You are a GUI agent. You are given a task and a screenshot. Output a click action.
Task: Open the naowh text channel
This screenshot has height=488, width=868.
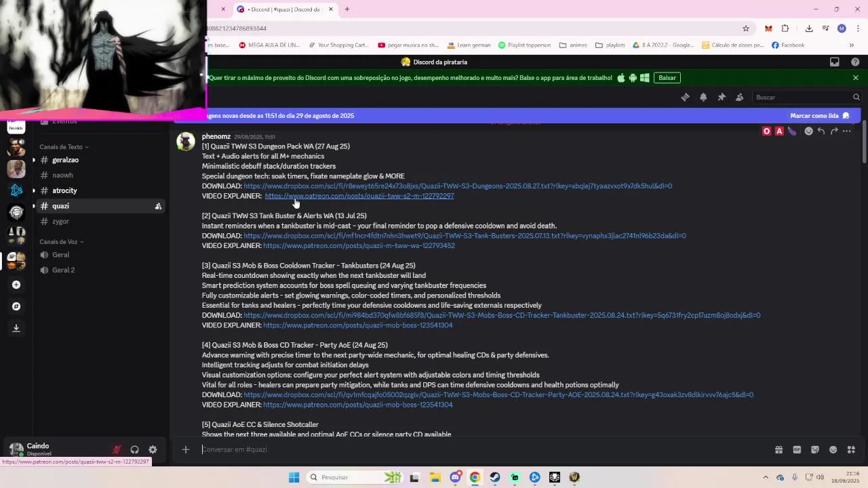[x=100, y=175]
